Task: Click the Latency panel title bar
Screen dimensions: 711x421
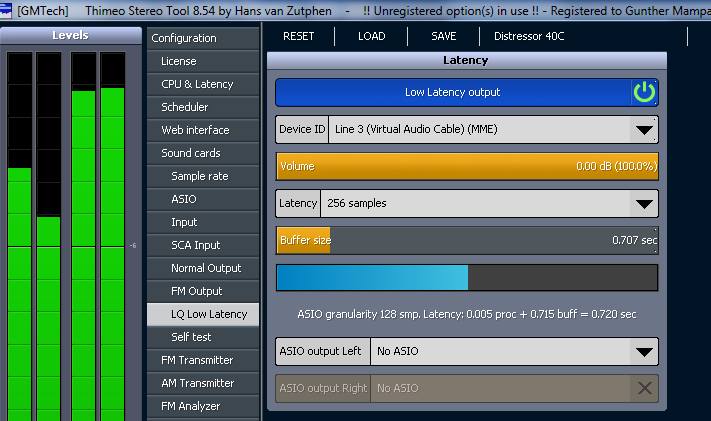Action: pos(467,61)
